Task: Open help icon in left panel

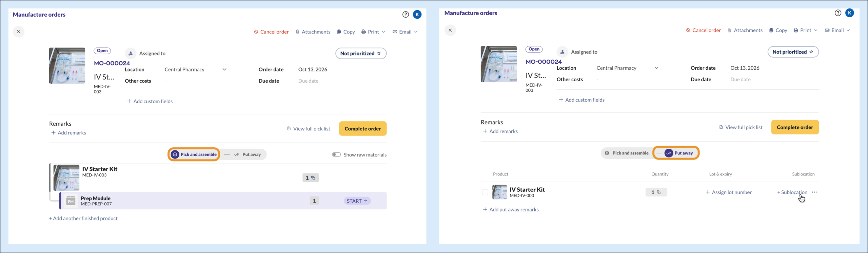Action: (x=406, y=15)
